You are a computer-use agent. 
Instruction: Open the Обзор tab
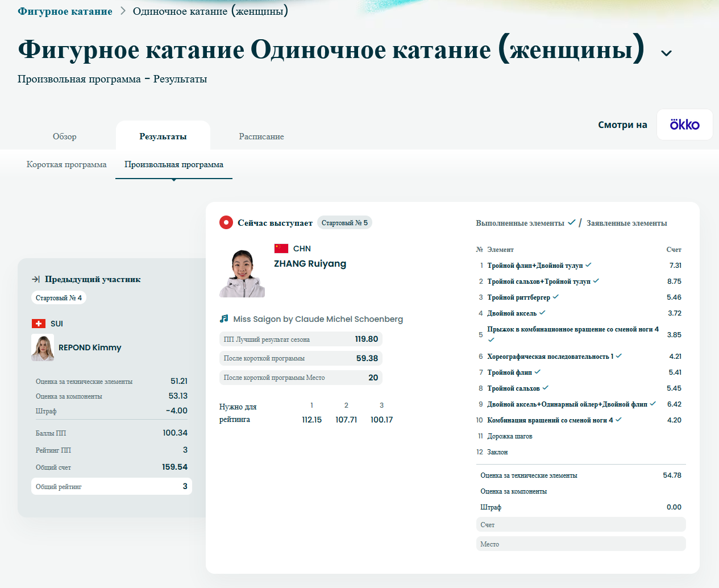click(x=65, y=136)
